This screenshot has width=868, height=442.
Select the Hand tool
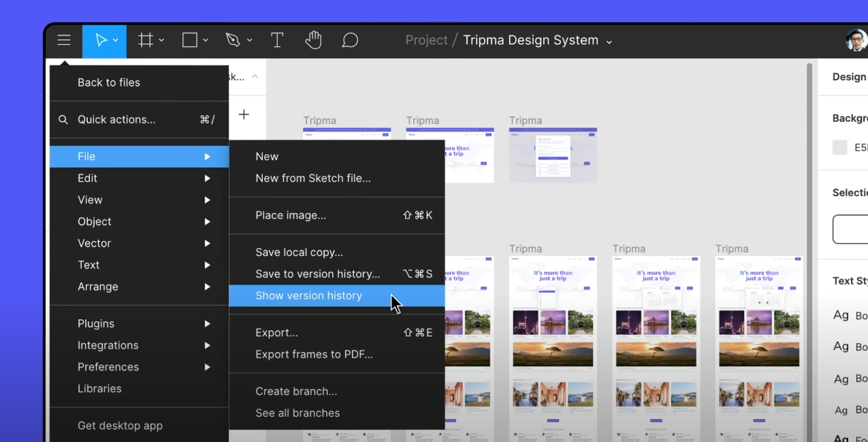tap(313, 40)
